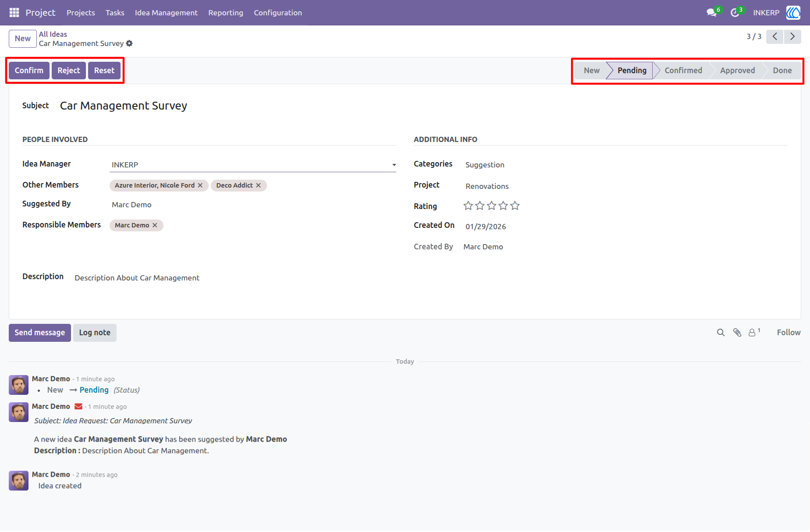Click the paperclip attachments icon
The height and width of the screenshot is (532, 810).
[x=737, y=333]
